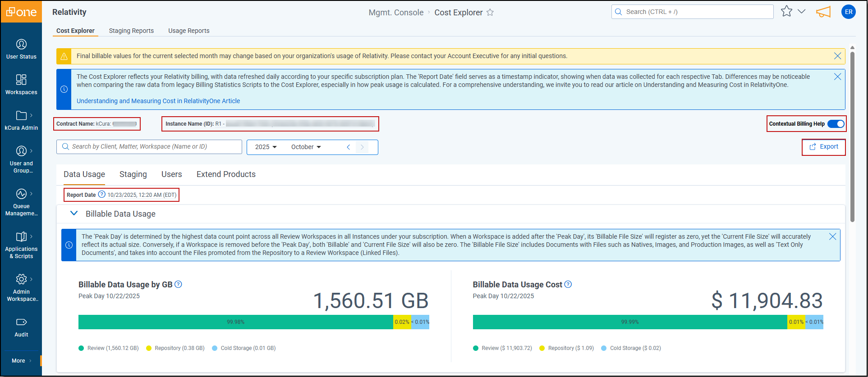Click the kCura contract name link

click(116, 124)
